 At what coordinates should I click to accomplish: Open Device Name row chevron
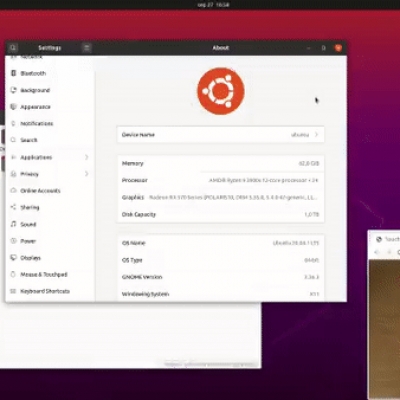[316, 135]
